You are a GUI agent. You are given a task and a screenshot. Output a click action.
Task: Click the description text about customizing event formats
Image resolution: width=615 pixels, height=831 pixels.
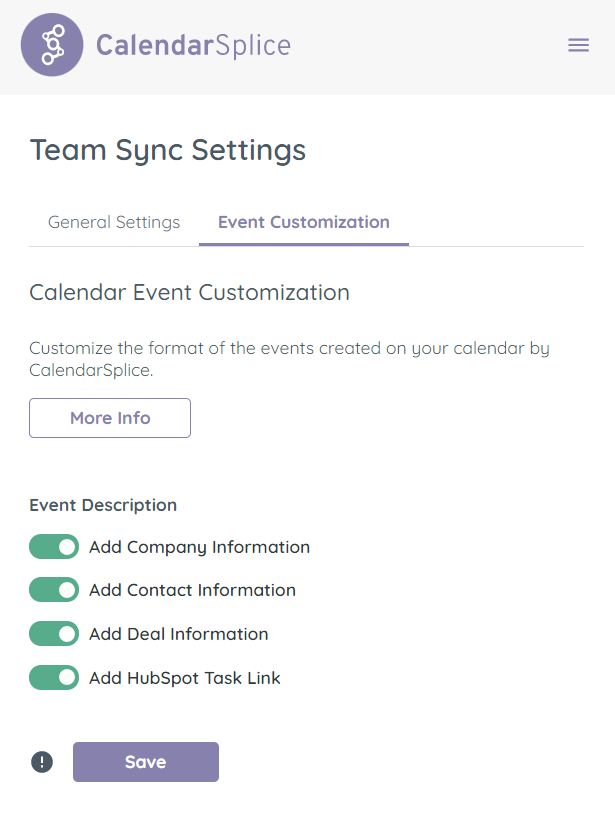[x=289, y=359]
